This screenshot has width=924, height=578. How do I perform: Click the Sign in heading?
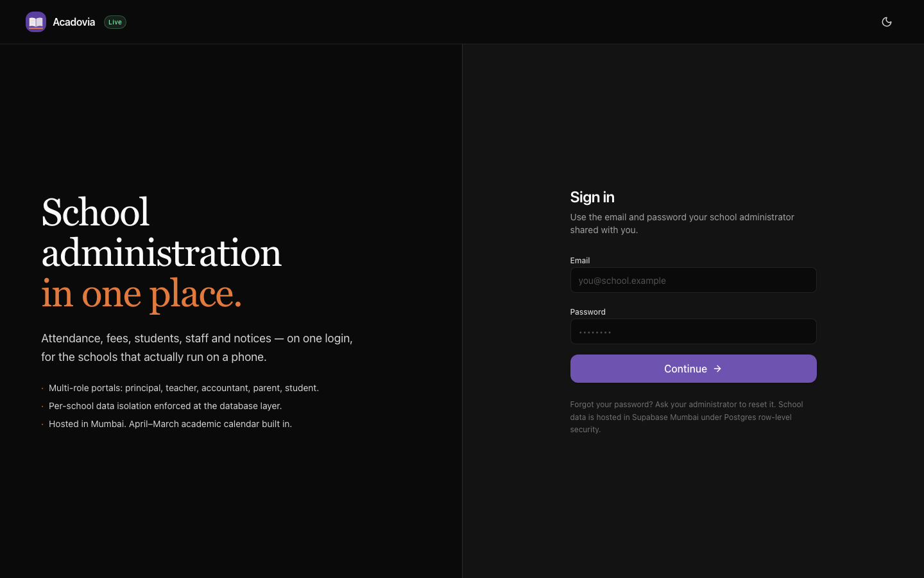pos(592,197)
